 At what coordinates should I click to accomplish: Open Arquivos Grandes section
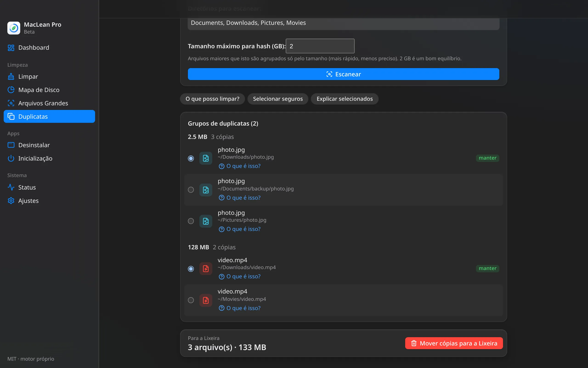[49, 103]
